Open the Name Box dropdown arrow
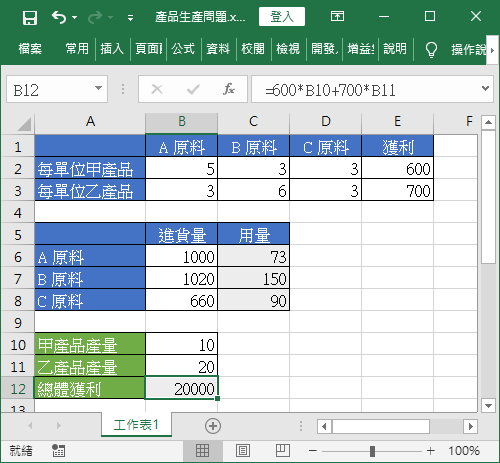 pyautogui.click(x=98, y=88)
